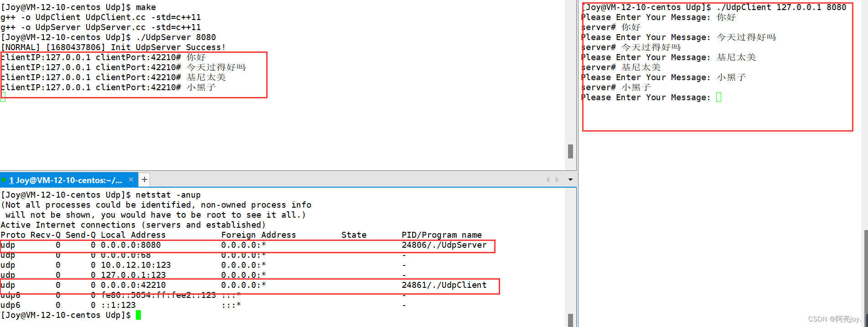868x327 pixels.
Task: Click server log line ending with 基尼太美
Action: pos(114,77)
